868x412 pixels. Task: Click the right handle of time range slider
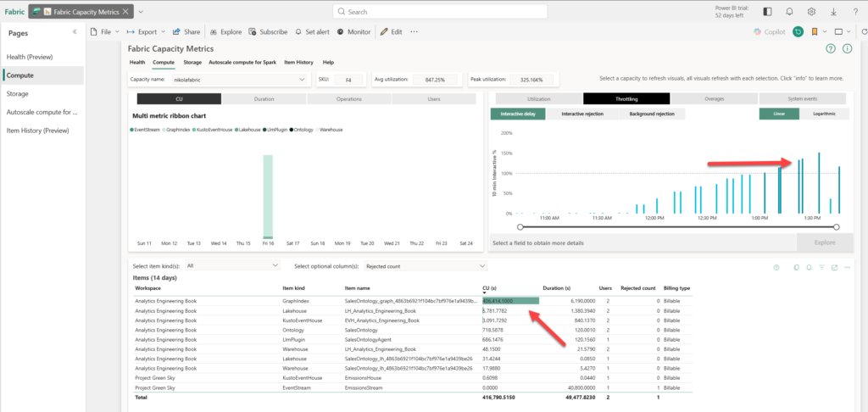[x=836, y=226]
